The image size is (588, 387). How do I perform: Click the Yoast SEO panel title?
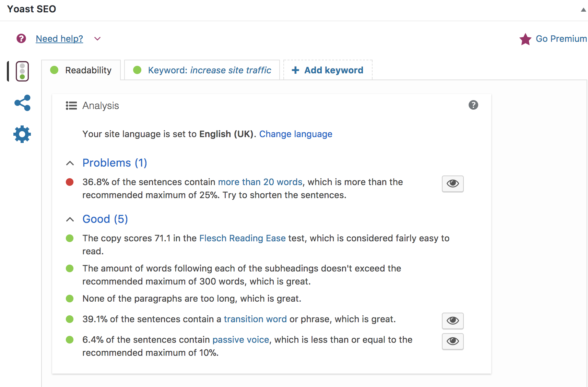(32, 9)
